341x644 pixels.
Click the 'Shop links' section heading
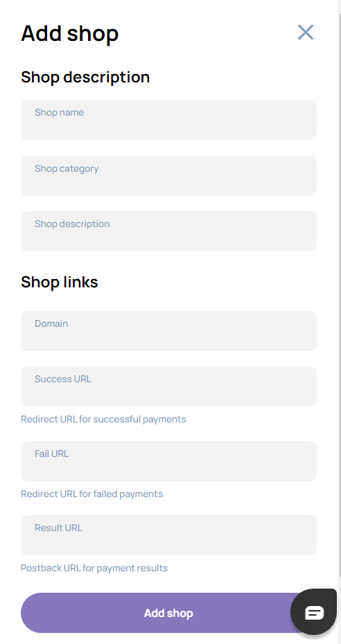pyautogui.click(x=60, y=282)
